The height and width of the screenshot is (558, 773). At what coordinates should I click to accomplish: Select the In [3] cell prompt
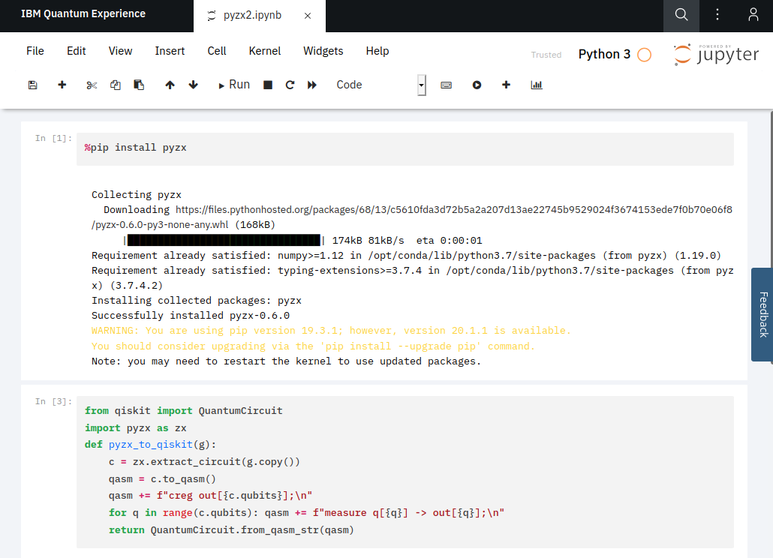(x=53, y=402)
